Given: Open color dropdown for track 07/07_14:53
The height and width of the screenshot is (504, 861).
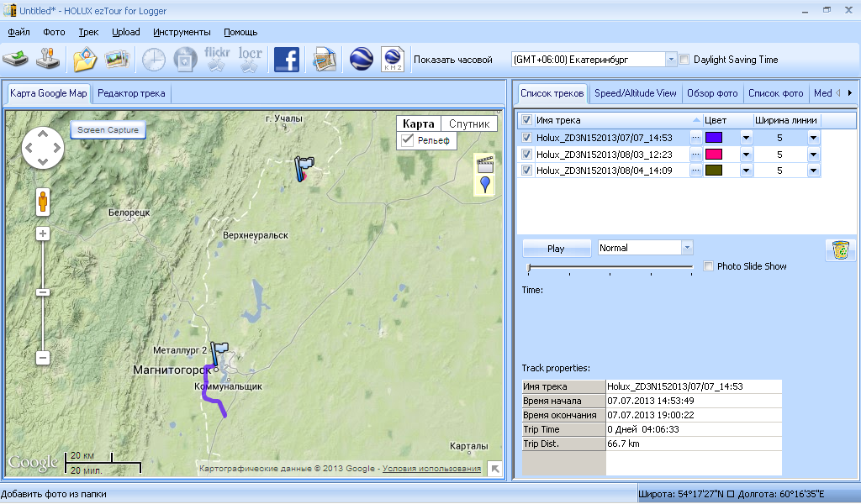Looking at the screenshot, I should [x=746, y=138].
